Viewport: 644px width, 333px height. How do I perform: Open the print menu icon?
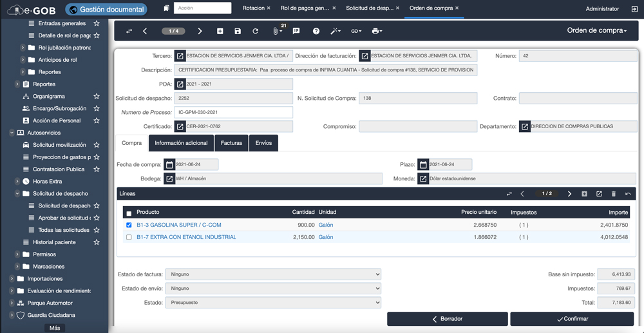click(x=377, y=31)
